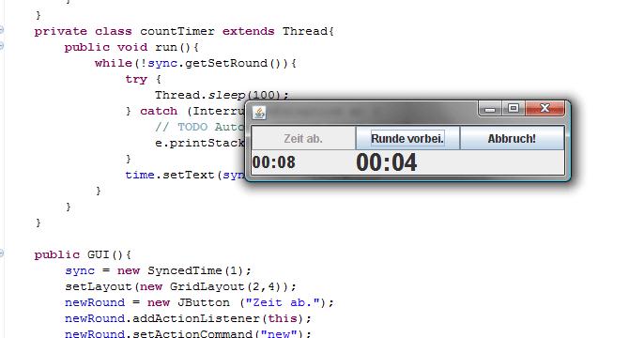Click the disabled 'Zeit ab.' button
This screenshot has width=644, height=338.
click(x=303, y=138)
